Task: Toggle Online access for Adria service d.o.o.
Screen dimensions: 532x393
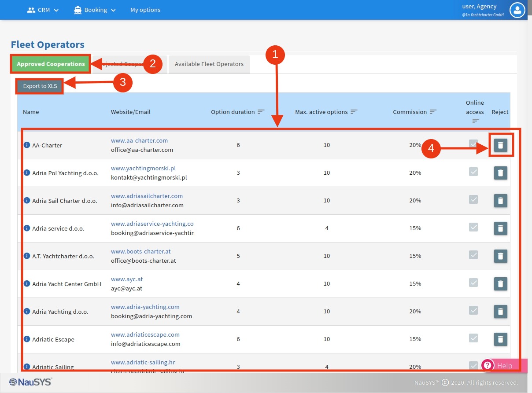Action: click(x=473, y=227)
